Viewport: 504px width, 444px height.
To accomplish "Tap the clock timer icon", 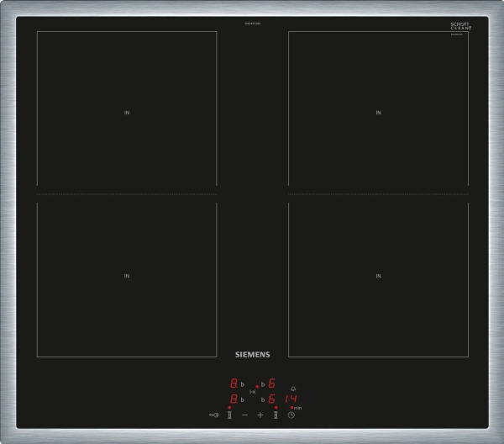I will [291, 415].
